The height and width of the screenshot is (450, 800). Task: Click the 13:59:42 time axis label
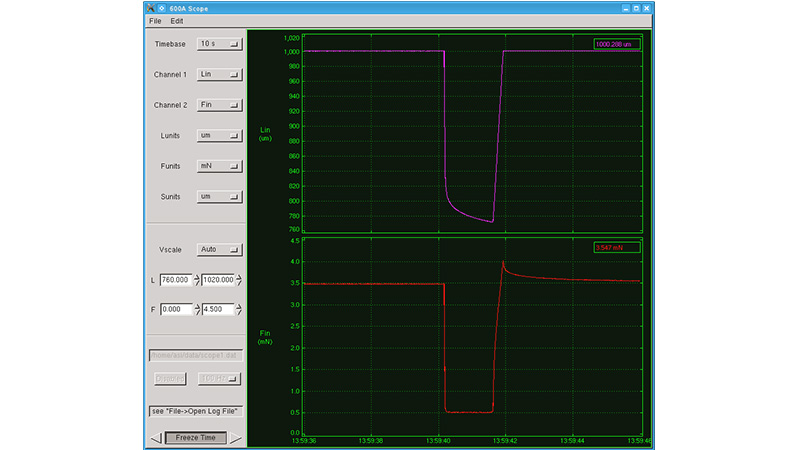click(x=506, y=440)
